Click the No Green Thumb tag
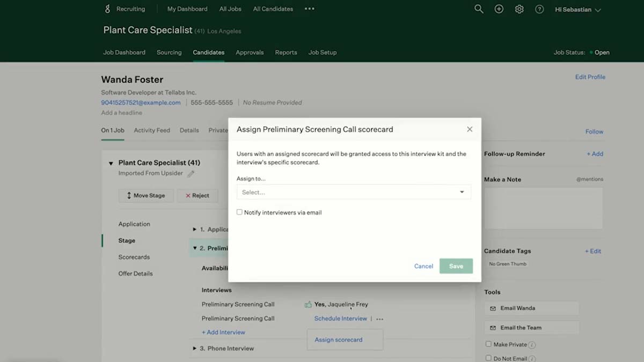 [508, 264]
